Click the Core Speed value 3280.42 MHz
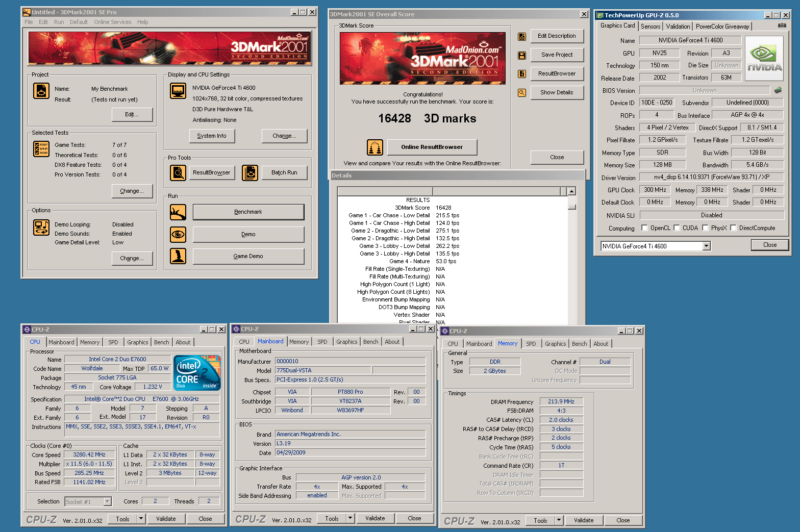800x532 pixels. (89, 454)
